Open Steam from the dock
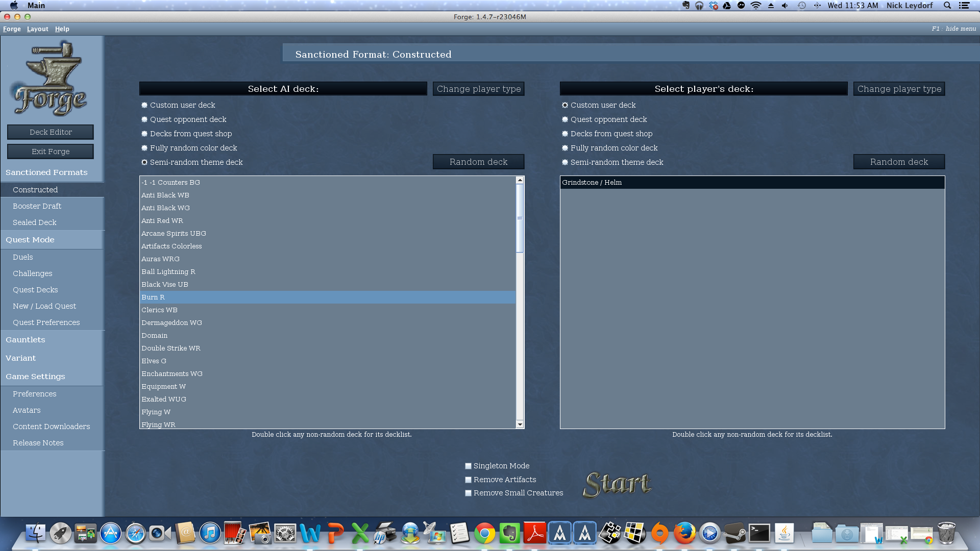Screen dimensions: 980x551 click(735, 533)
